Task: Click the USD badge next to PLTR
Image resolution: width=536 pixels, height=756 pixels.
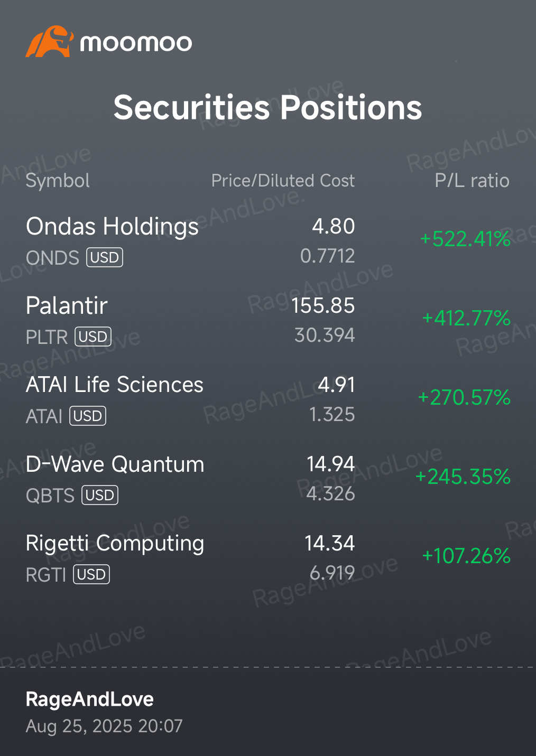Action: click(x=93, y=337)
